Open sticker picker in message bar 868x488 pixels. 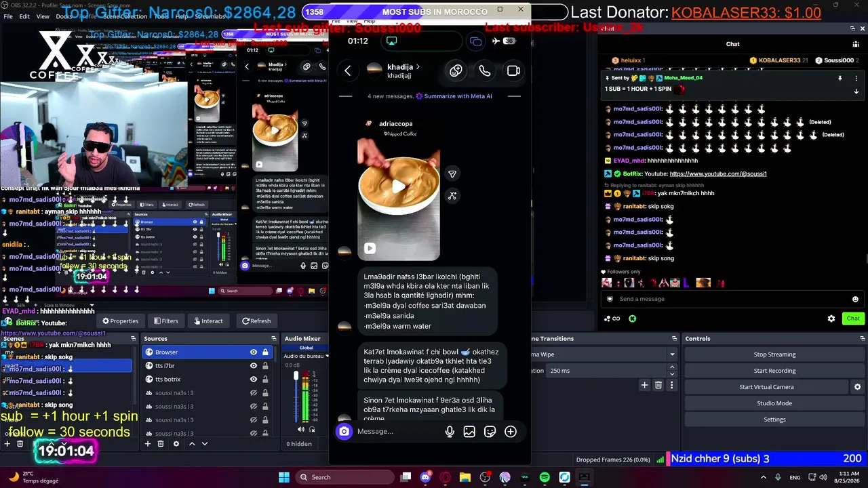point(490,431)
